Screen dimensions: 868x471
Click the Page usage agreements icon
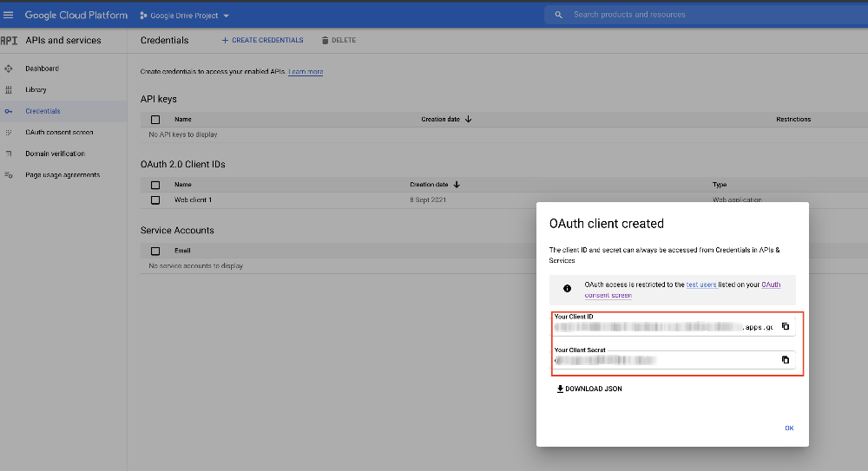(9, 175)
